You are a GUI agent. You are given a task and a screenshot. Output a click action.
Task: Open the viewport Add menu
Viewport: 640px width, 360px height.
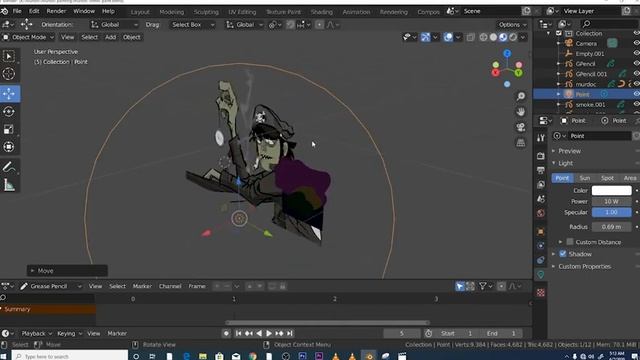point(110,37)
